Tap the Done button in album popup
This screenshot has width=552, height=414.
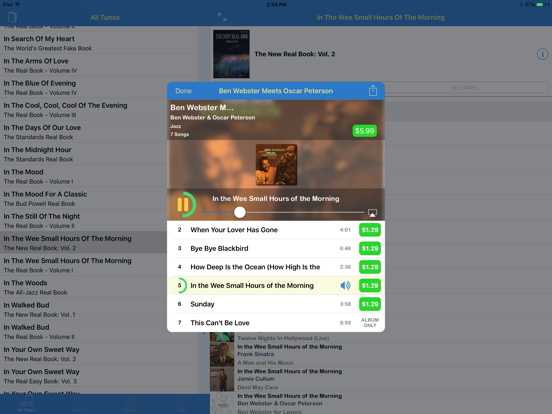click(x=183, y=91)
